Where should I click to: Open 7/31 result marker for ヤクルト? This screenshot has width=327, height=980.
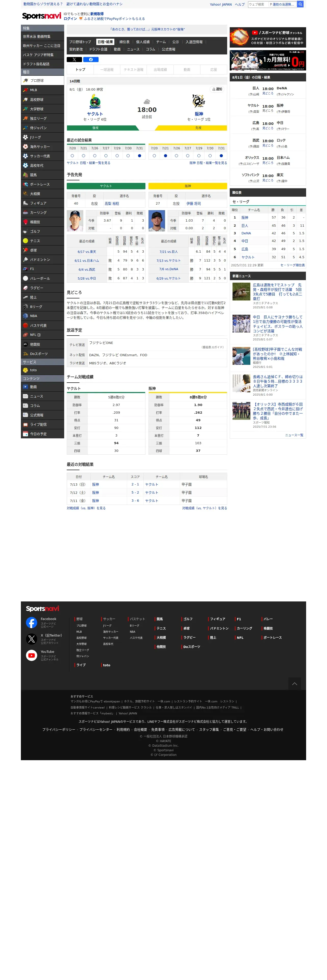(x=139, y=156)
